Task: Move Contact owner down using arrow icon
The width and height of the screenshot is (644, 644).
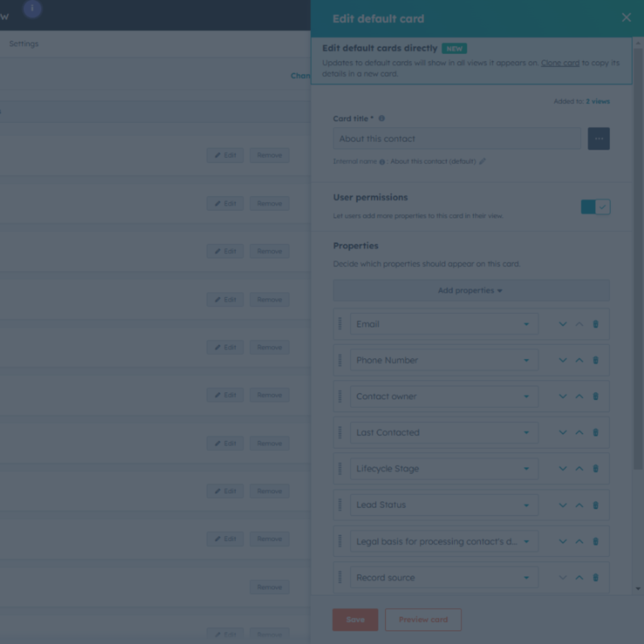Action: [563, 396]
